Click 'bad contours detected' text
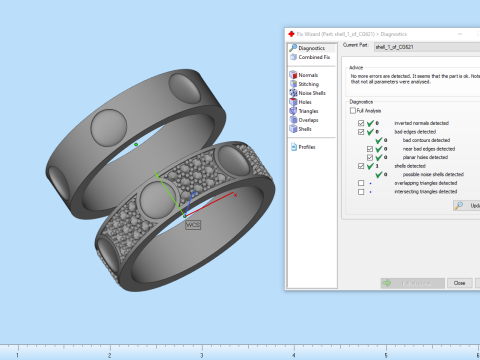Viewport: 480px width, 360px height. click(426, 140)
